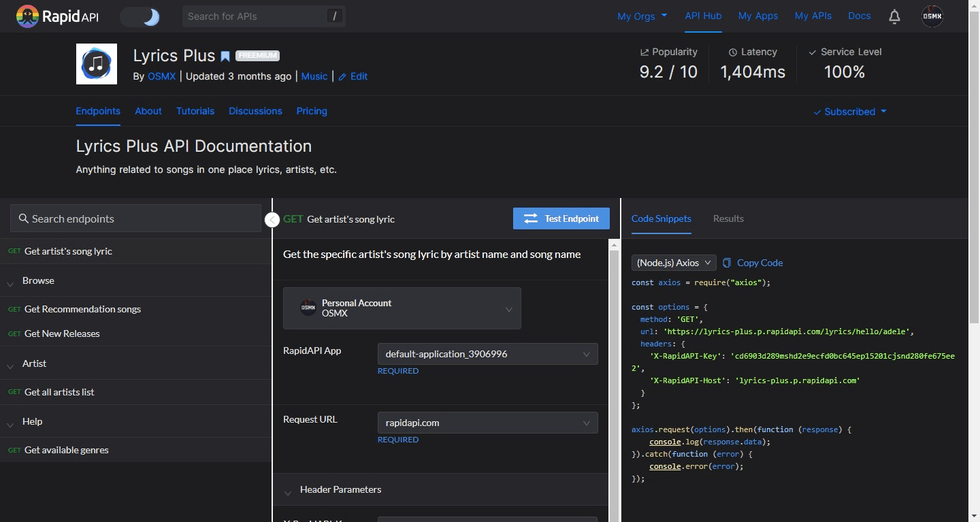Select Get artist's song lyric endpoint
This screenshot has width=980, height=522.
coord(135,251)
